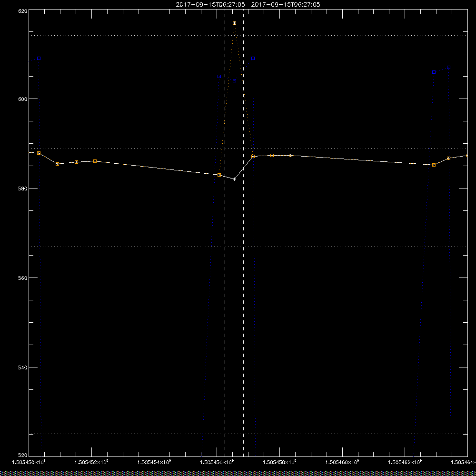Pick the orange square at the 585.5 dip left side
Screen dimensions: 476x476
coord(58,164)
